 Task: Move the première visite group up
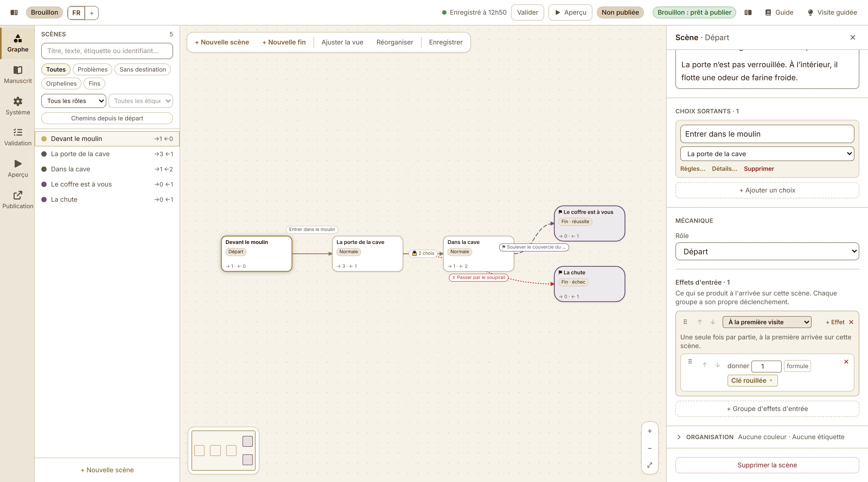[700, 322]
